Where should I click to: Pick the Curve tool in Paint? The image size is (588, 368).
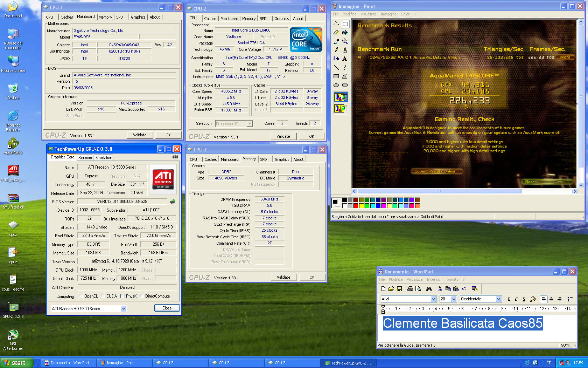coord(345,68)
